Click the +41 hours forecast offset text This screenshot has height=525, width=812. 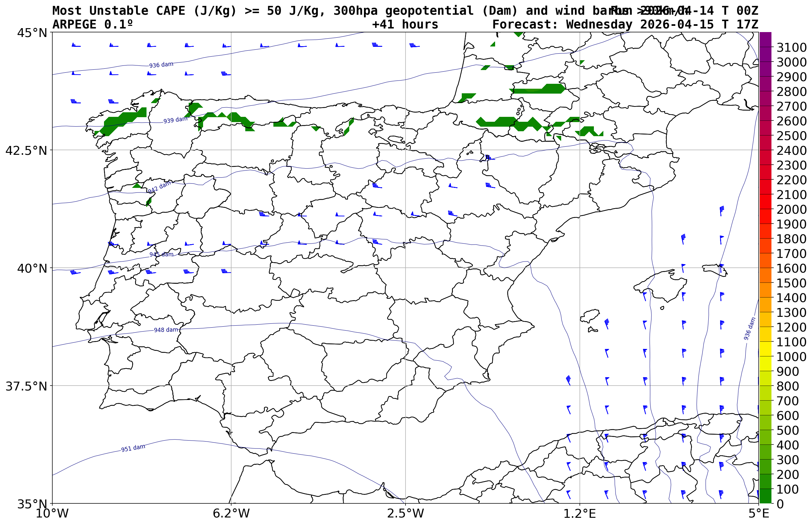click(405, 25)
